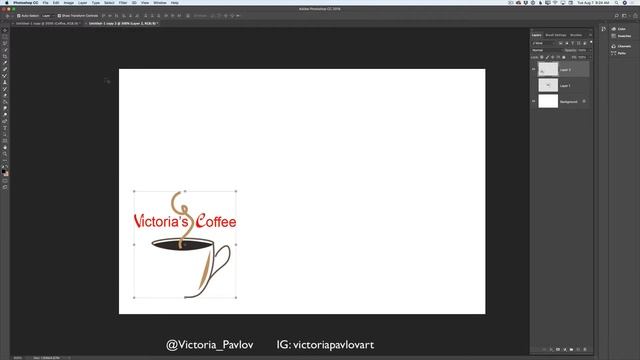The width and height of the screenshot is (640, 360).
Task: Change screen mode from toolbar
Action: (x=5, y=187)
